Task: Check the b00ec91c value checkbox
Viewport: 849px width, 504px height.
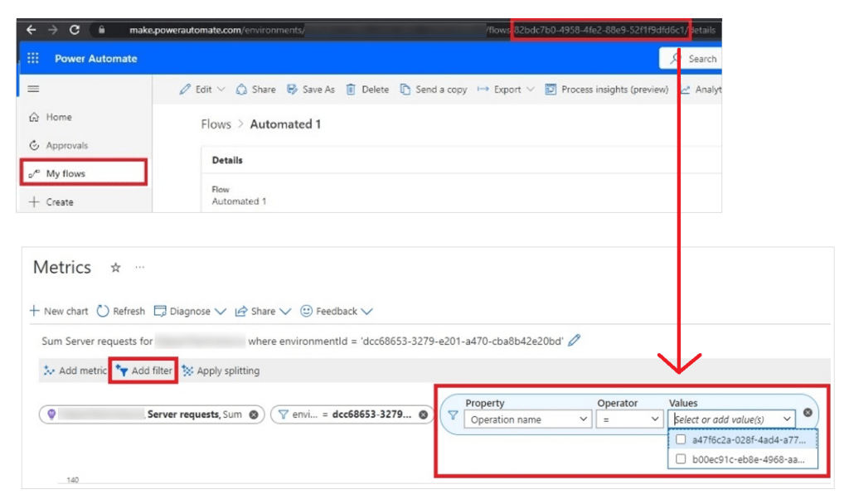Action: 681,459
